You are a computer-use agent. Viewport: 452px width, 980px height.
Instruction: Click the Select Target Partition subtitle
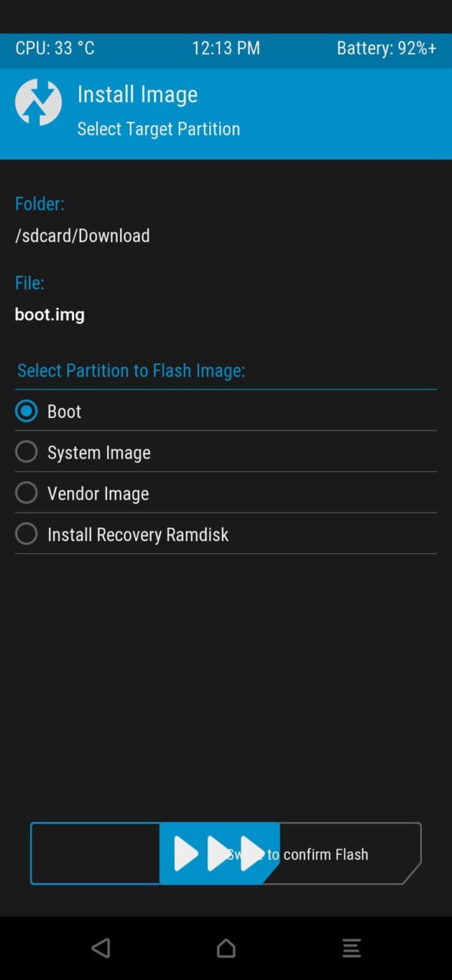(x=159, y=128)
